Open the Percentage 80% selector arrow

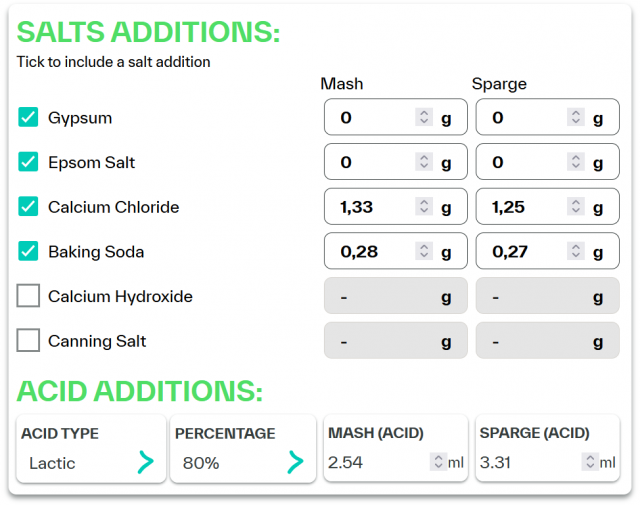(295, 462)
